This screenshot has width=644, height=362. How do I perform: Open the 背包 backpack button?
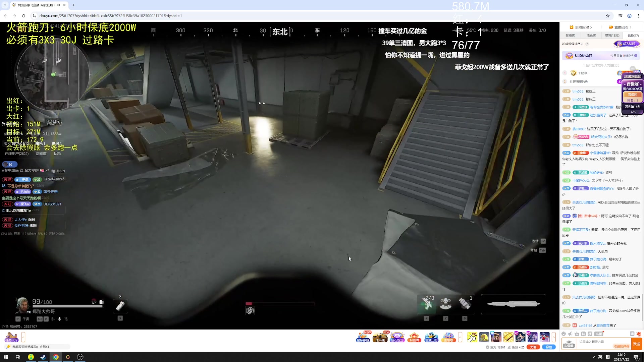[549, 347]
